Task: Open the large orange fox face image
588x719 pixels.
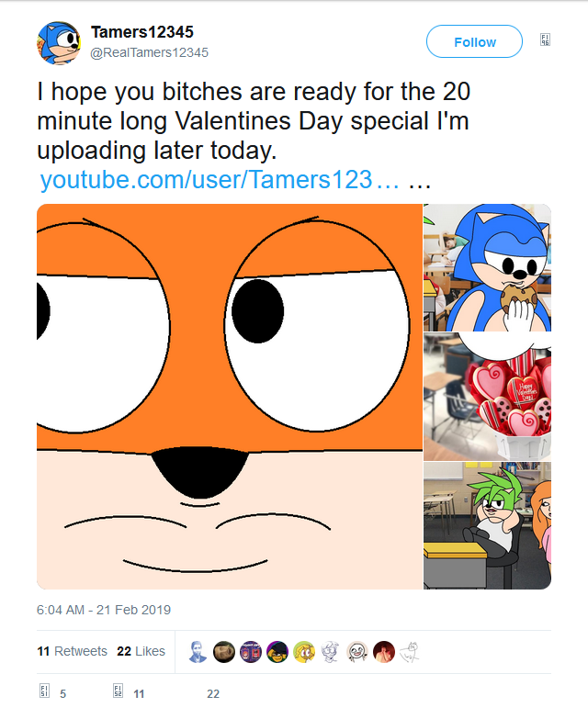Action: tap(229, 396)
